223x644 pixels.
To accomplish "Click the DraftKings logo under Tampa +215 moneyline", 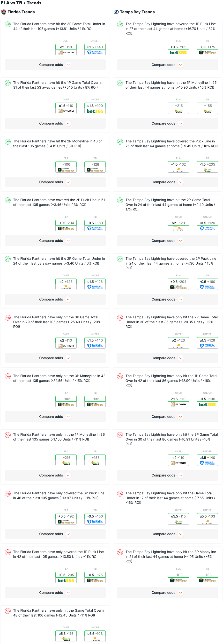I will click(x=178, y=112).
